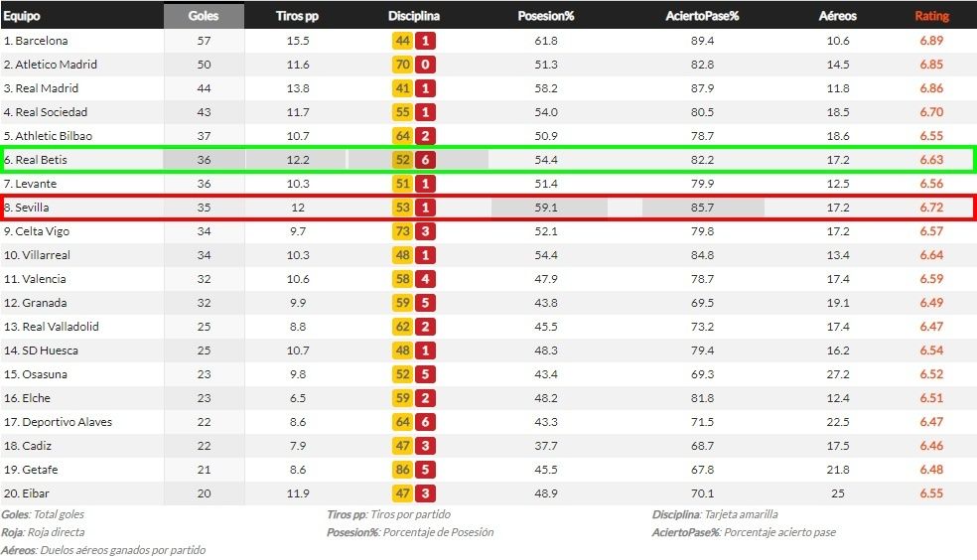Click Atletico Madrid red card badge 0
The height and width of the screenshot is (560, 977).
click(424, 65)
